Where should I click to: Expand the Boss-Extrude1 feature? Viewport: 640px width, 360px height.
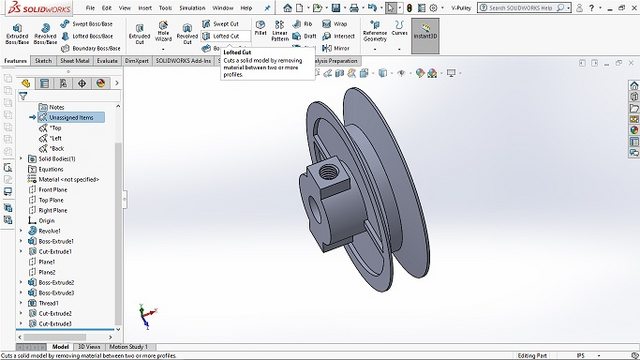click(x=21, y=241)
